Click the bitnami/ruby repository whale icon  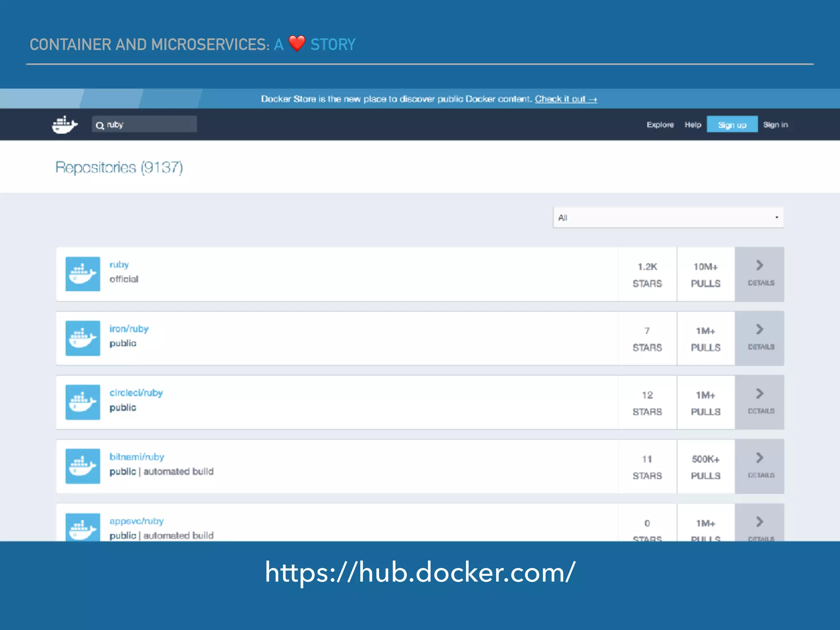pyautogui.click(x=83, y=466)
